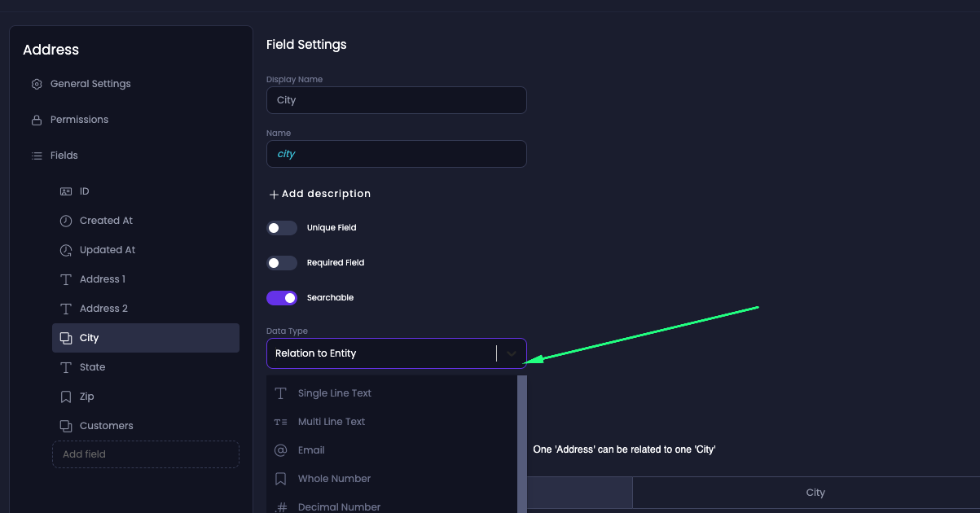Click the Decimal Number hash icon

[x=281, y=507]
